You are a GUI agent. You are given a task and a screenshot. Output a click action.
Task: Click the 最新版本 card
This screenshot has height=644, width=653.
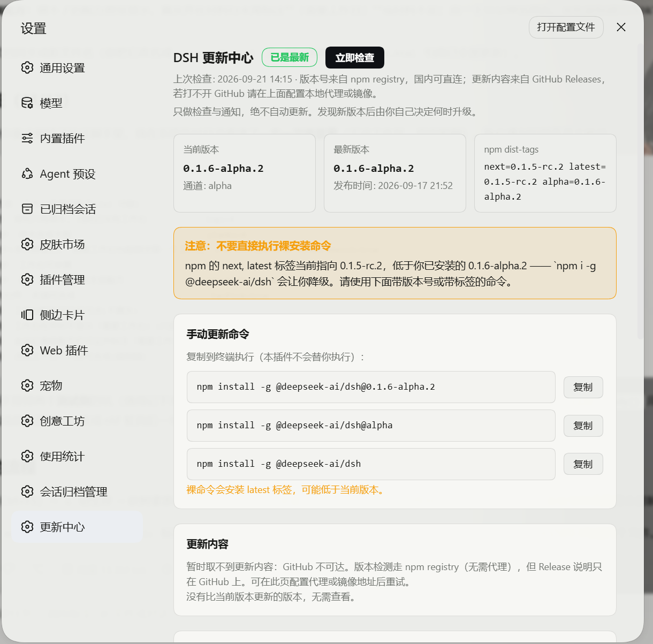pos(395,173)
